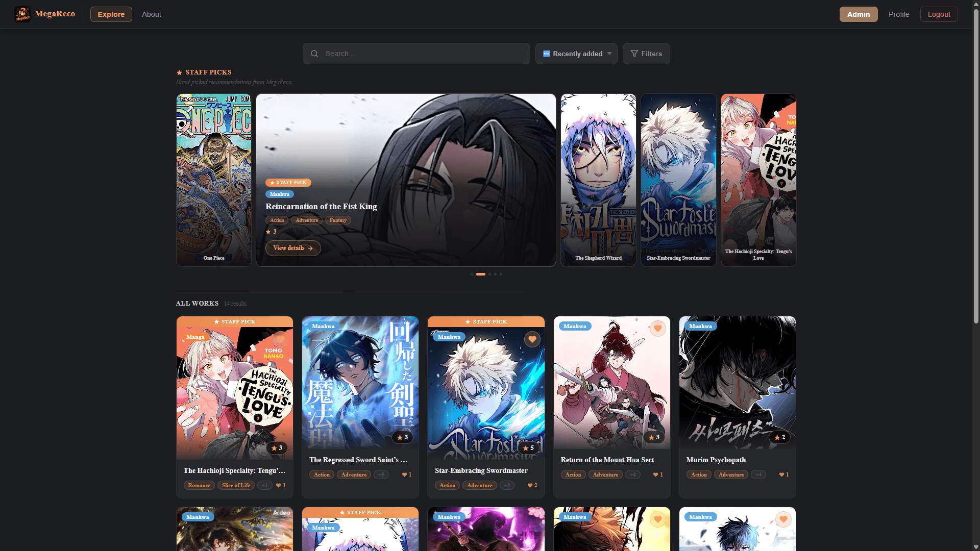This screenshot has height=551, width=980.
Task: Select the first carousel pagination dot
Action: [x=472, y=274]
